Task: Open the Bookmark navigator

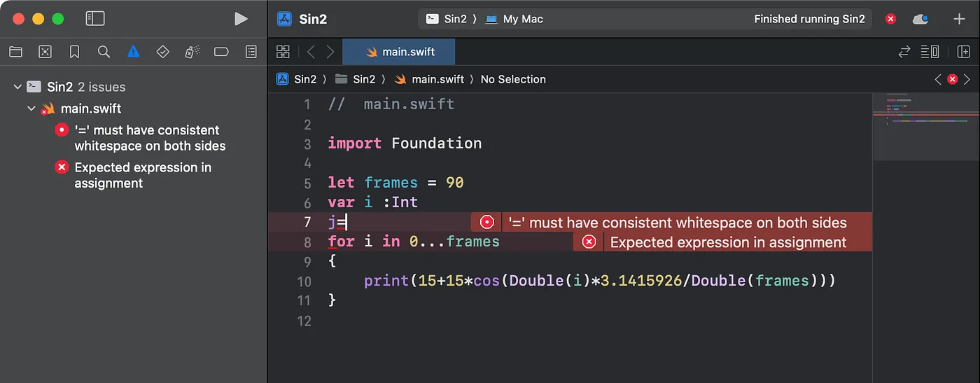Action: [x=74, y=52]
